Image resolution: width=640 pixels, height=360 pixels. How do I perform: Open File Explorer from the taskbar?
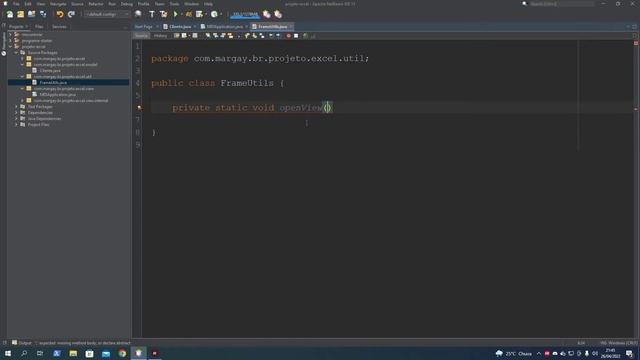tap(73, 353)
